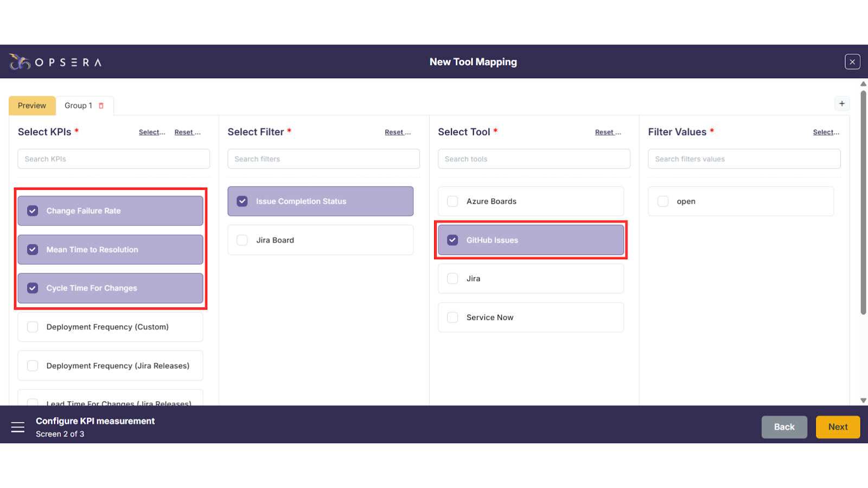This screenshot has height=488, width=868.
Task: Check the Jira Board filter
Action: click(x=242, y=240)
